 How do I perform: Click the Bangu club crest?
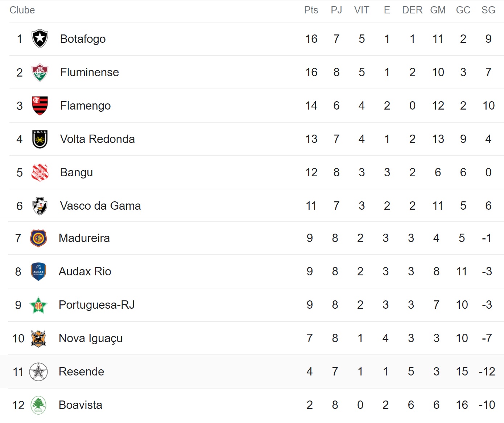(40, 172)
